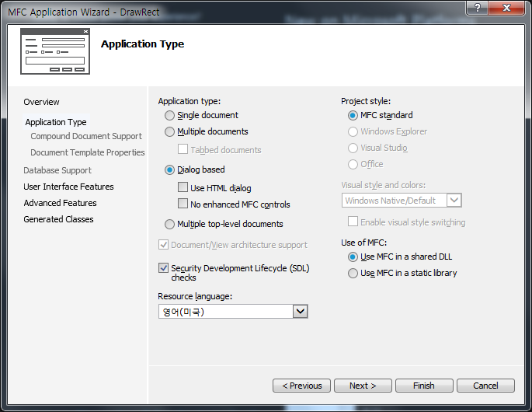Click the wizard form illustration icon

(x=55, y=51)
